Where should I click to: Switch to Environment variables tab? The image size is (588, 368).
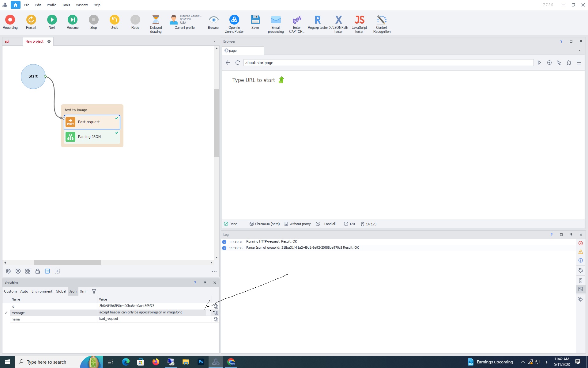[x=42, y=291]
